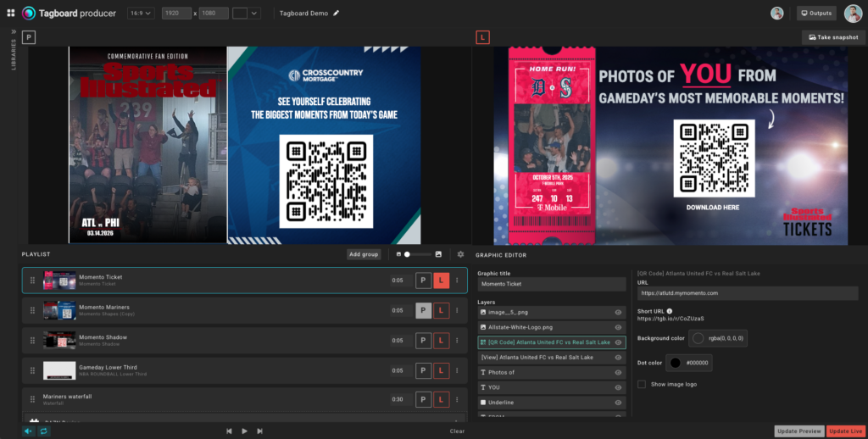868x439 pixels.
Task: Click Add group button
Action: [364, 254]
